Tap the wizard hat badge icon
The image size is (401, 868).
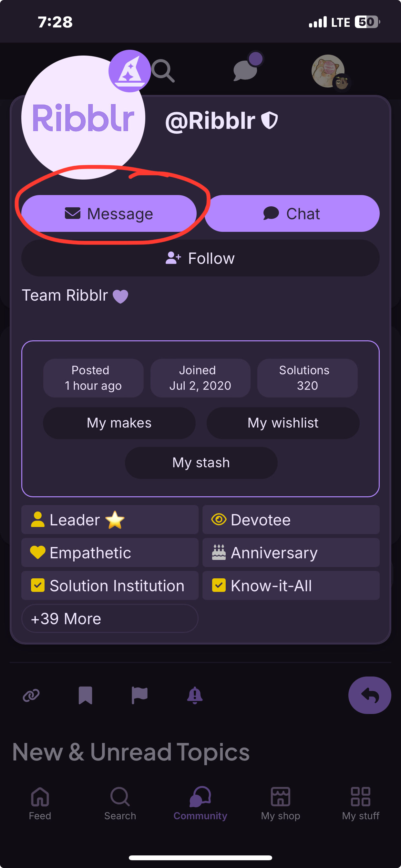pos(129,71)
